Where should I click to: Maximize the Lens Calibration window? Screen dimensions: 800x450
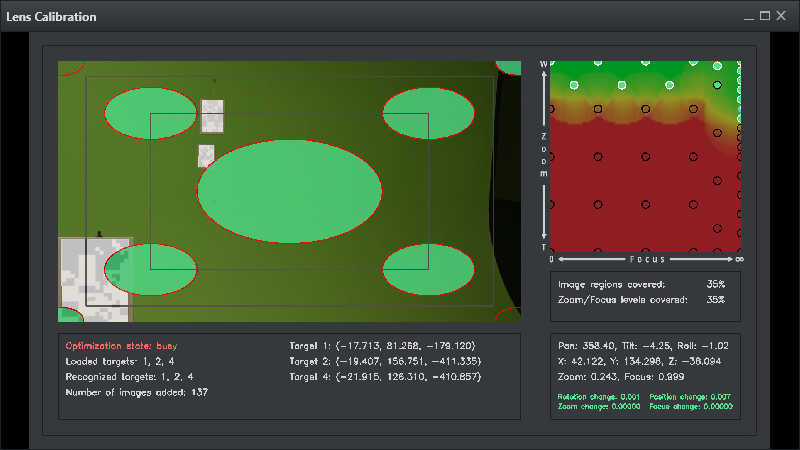pyautogui.click(x=765, y=16)
